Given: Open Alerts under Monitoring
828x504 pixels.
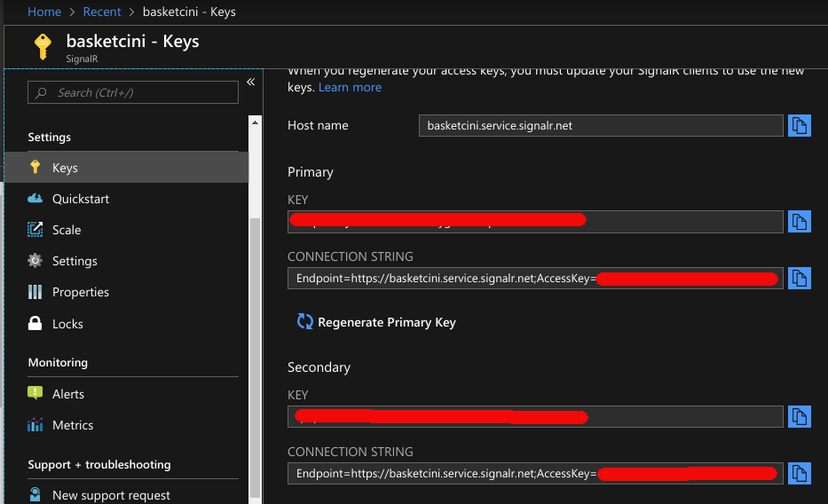Looking at the screenshot, I should (x=68, y=394).
